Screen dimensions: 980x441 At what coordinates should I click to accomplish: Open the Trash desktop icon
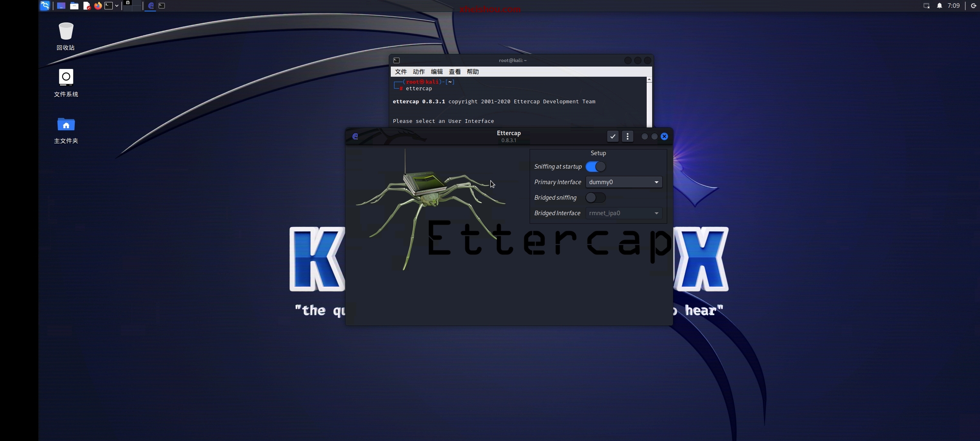(x=66, y=36)
